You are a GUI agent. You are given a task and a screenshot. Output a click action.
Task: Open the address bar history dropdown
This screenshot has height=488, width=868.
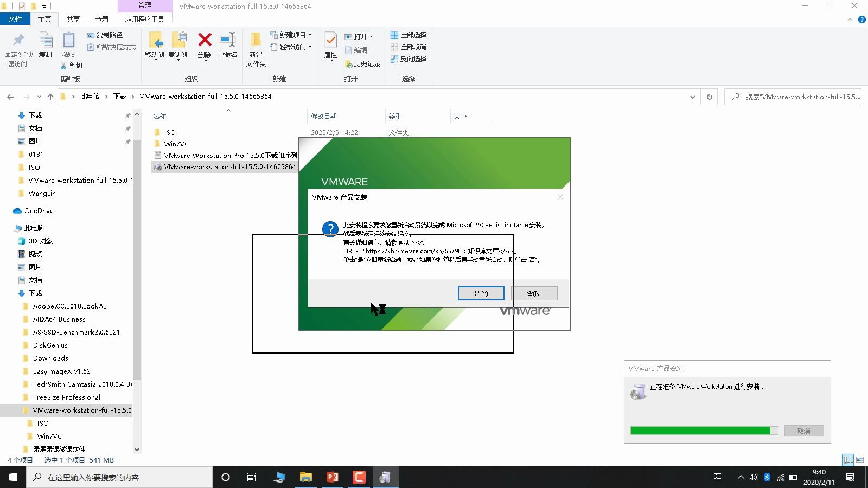pyautogui.click(x=693, y=97)
